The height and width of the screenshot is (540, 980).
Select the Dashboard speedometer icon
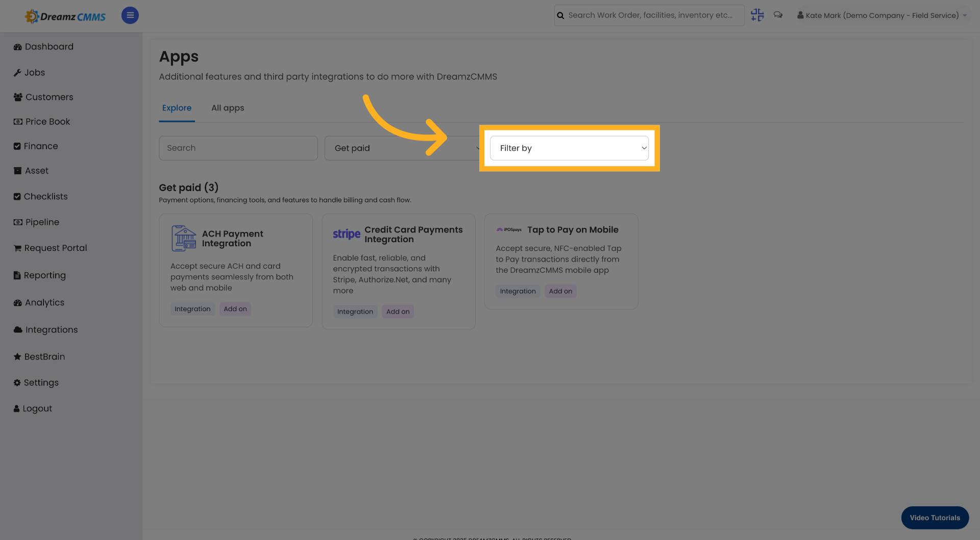tap(17, 46)
